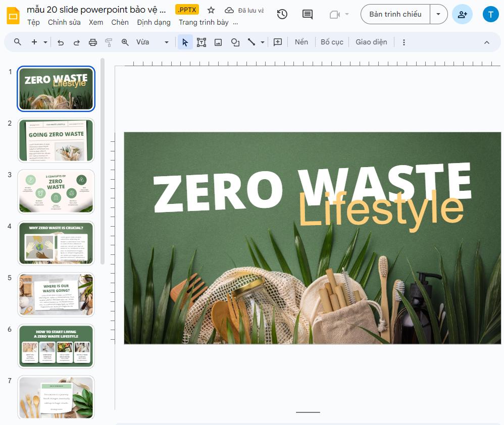Select the line drawing tool

(x=252, y=42)
